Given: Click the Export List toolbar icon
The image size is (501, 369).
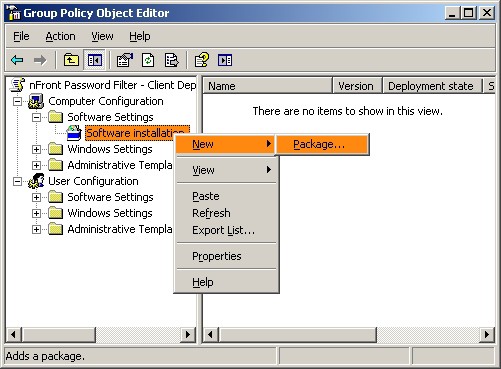Looking at the screenshot, I should (172, 60).
